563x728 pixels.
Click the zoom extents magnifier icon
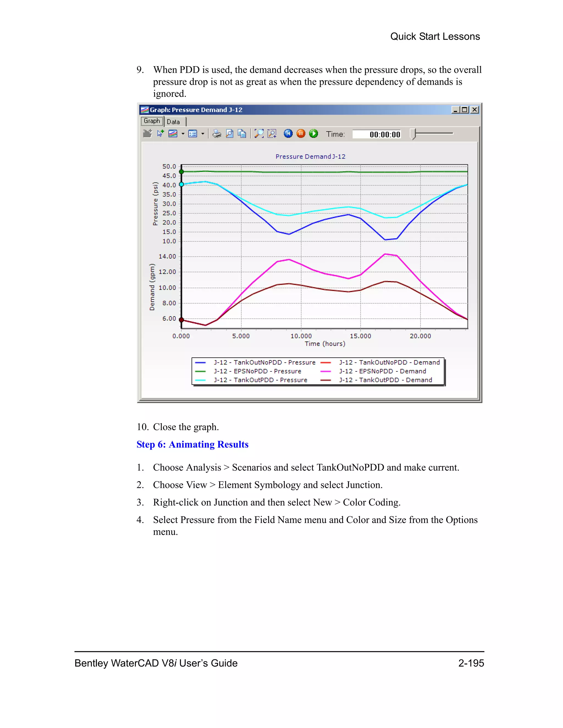pyautogui.click(x=259, y=134)
